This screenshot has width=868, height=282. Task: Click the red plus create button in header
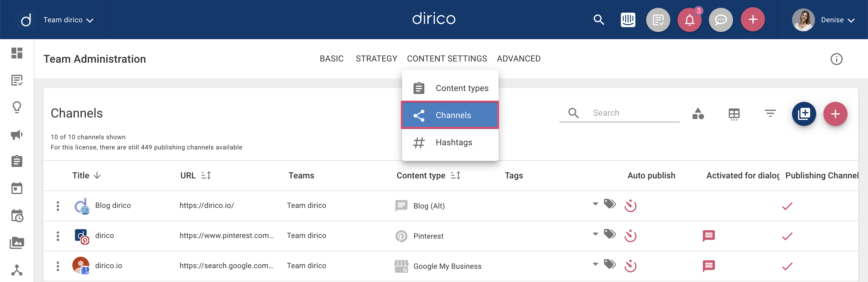click(x=753, y=20)
